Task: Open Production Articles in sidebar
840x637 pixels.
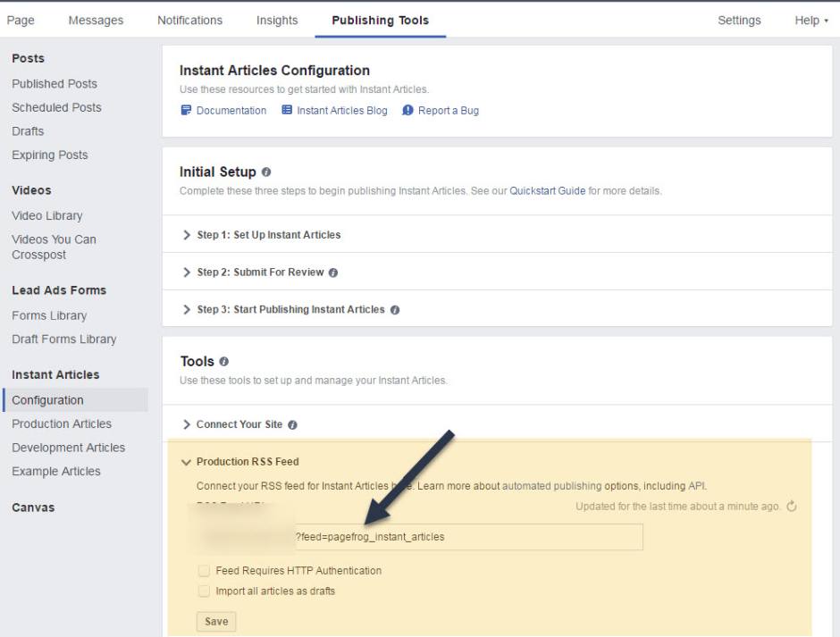Action: (62, 423)
